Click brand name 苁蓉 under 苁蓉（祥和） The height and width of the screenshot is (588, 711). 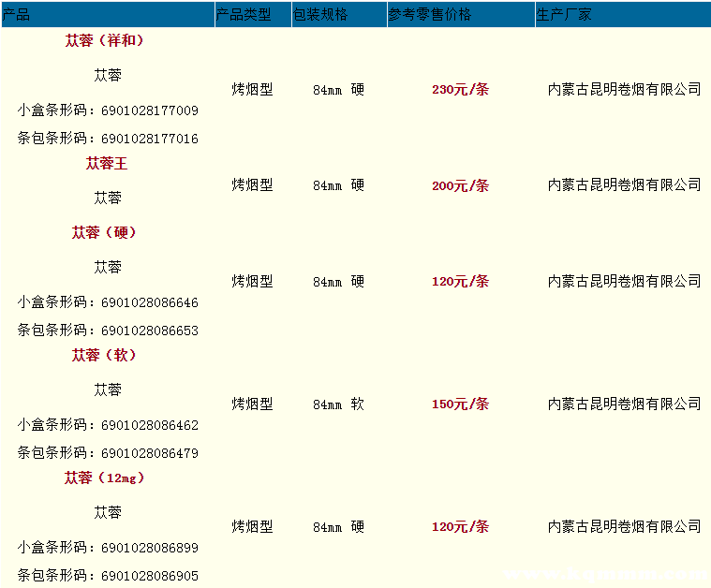pos(108,75)
